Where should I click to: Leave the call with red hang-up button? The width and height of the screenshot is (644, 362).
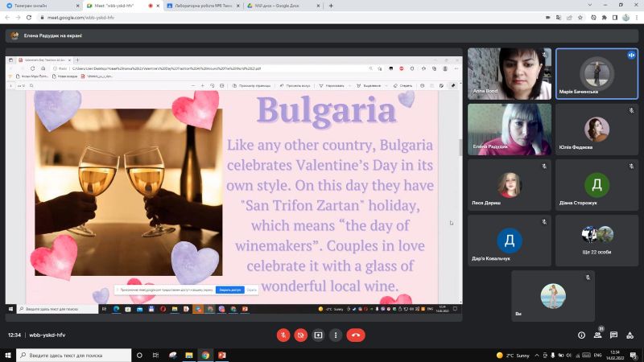[356, 335]
